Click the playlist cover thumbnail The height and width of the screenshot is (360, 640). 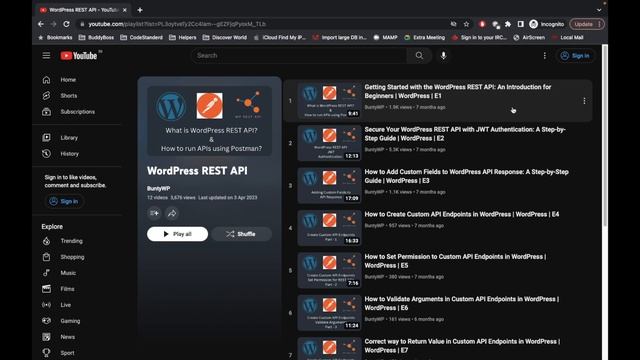click(209, 120)
